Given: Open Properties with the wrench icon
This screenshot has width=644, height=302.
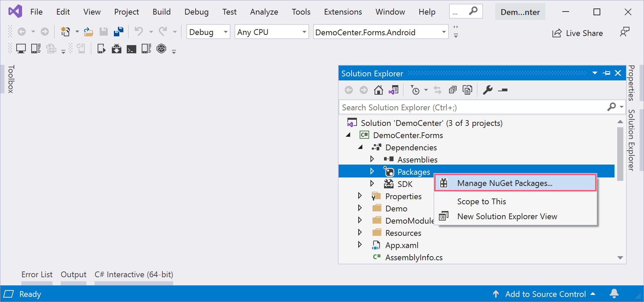Looking at the screenshot, I should coord(487,90).
